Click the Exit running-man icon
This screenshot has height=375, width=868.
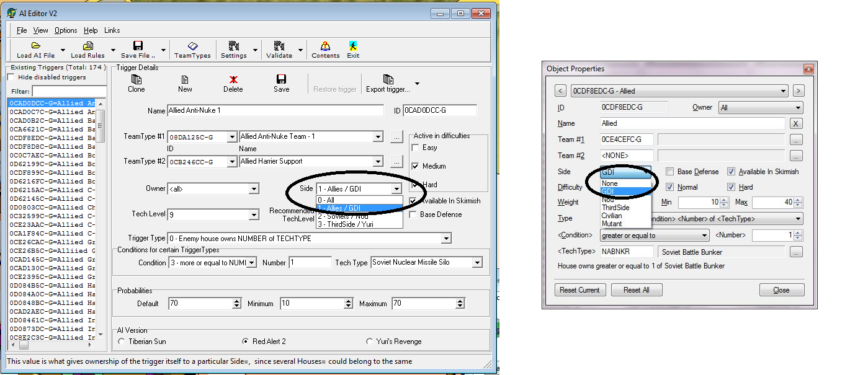353,46
